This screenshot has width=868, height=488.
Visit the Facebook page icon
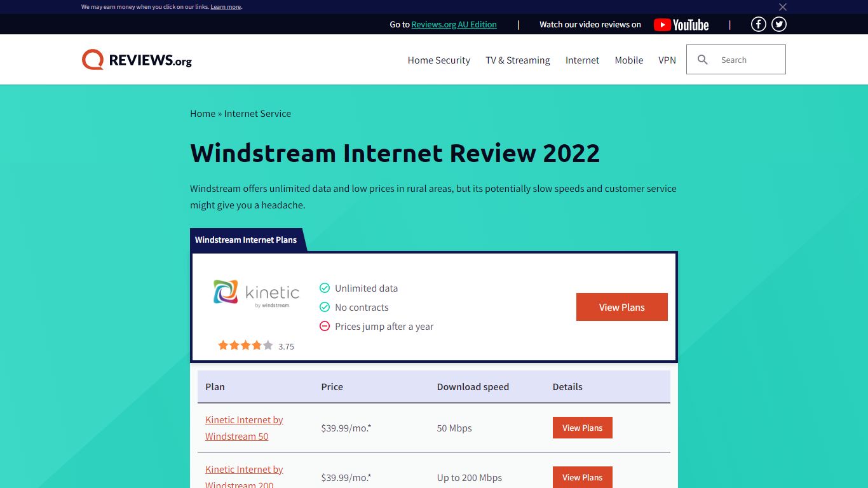(x=759, y=24)
